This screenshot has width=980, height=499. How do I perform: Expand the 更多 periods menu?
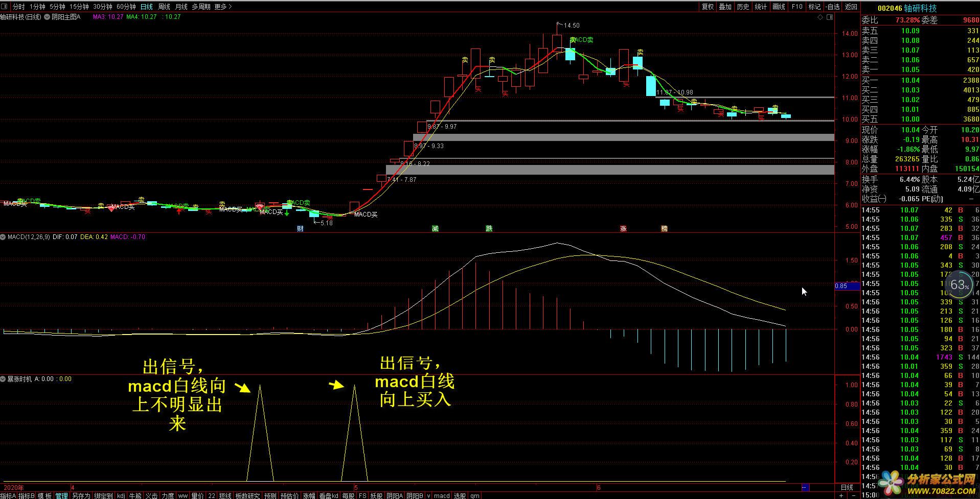[223, 7]
